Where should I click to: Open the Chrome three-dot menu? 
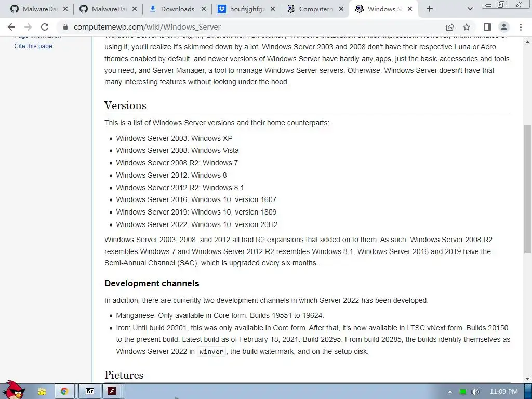click(521, 27)
